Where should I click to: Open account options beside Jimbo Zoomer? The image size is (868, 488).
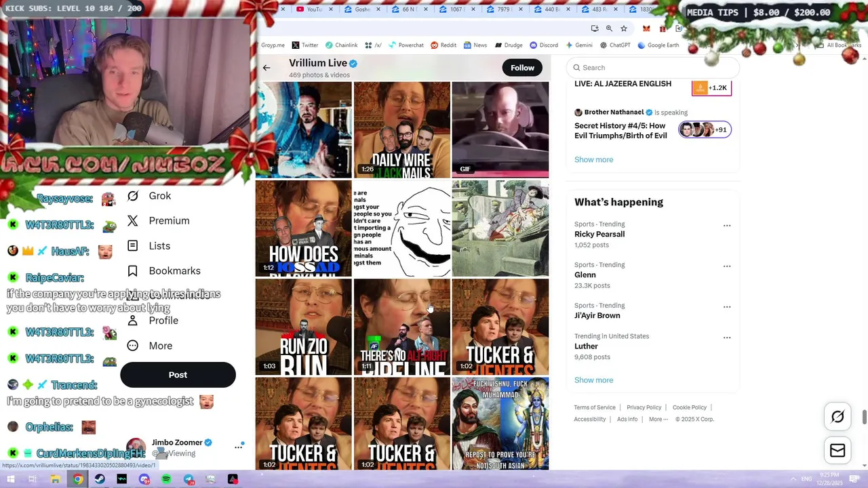tap(238, 447)
